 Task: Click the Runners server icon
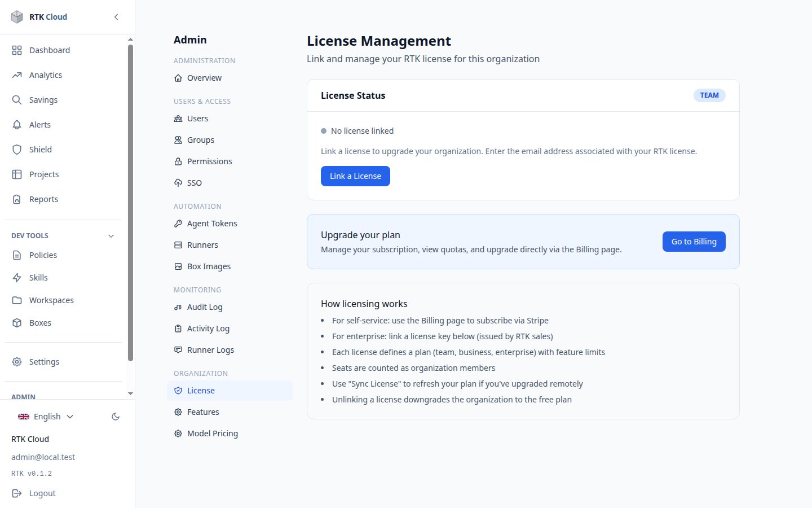tap(178, 245)
